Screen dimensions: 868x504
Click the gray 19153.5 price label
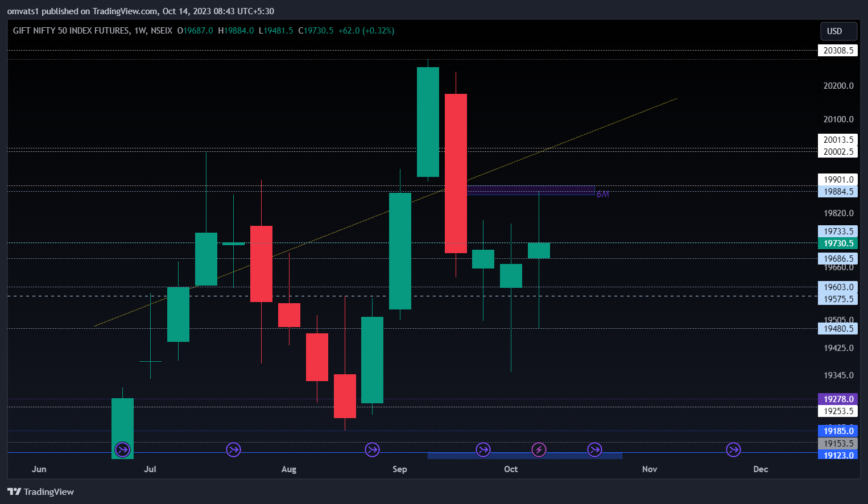(x=838, y=444)
